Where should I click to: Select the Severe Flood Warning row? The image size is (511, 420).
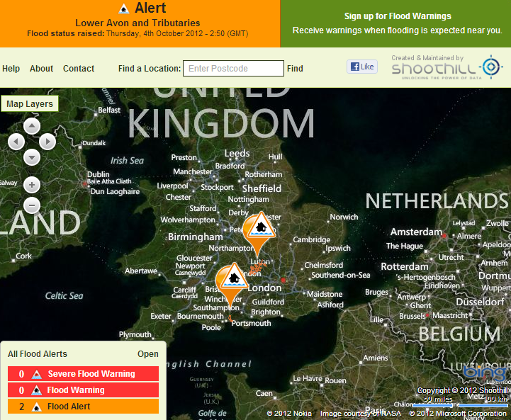(x=83, y=374)
